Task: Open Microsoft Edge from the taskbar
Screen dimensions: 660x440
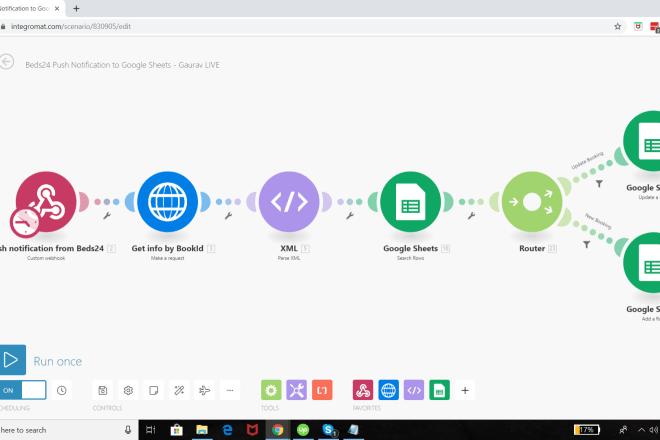Action: click(227, 430)
